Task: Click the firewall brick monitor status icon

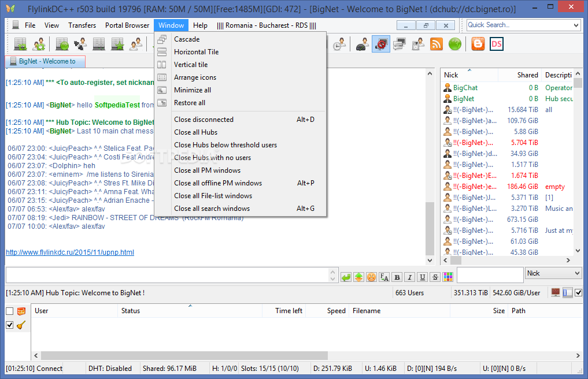Action: [x=556, y=292]
